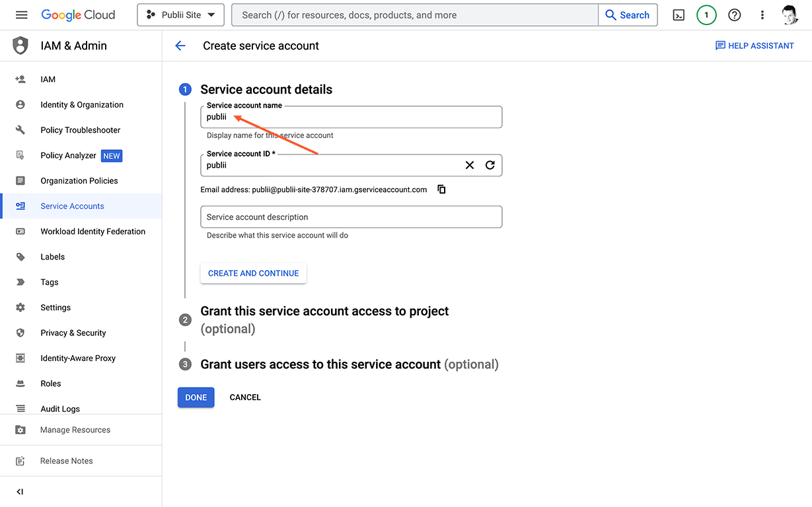812x507 pixels.
Task: Open the navigation hamburger menu
Action: (21, 15)
